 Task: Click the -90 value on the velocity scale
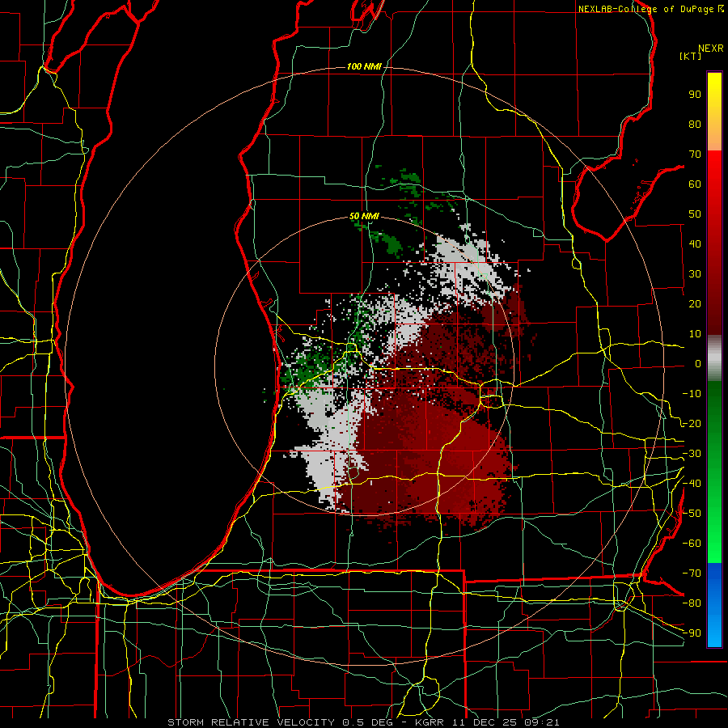(x=692, y=633)
